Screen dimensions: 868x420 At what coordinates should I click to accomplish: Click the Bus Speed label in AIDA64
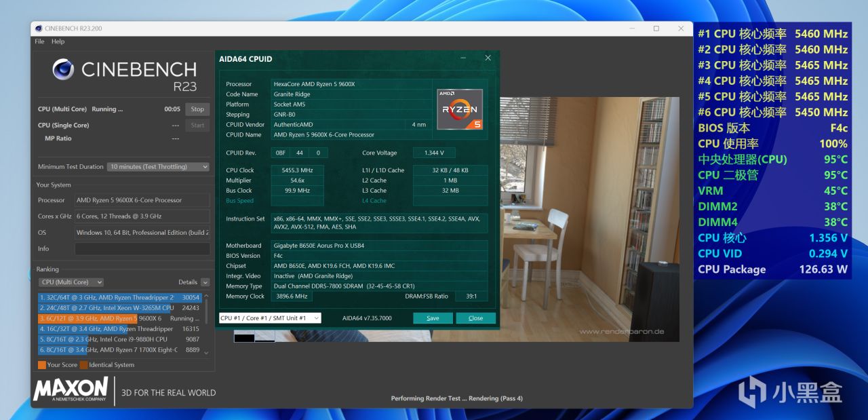click(x=240, y=201)
